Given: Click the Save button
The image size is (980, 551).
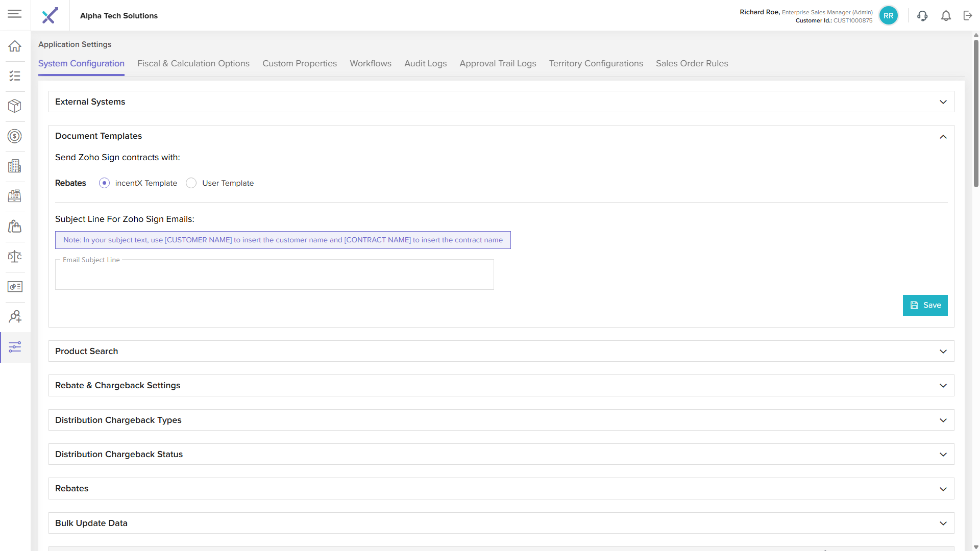Looking at the screenshot, I should coord(925,305).
